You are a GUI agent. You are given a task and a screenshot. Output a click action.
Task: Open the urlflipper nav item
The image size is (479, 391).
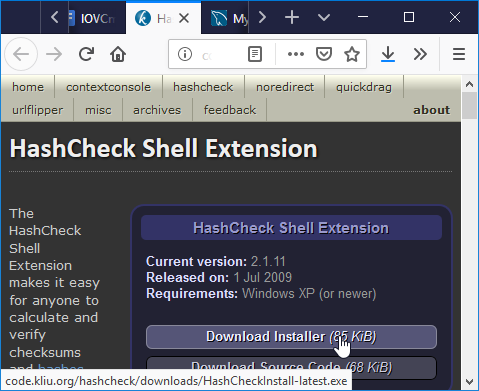point(37,110)
